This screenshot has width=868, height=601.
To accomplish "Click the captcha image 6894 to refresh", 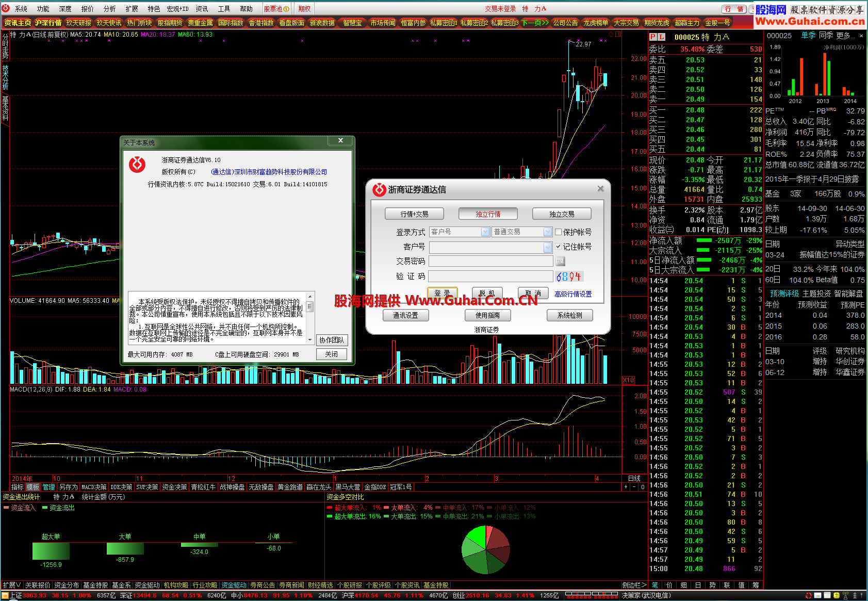I will click(x=569, y=277).
